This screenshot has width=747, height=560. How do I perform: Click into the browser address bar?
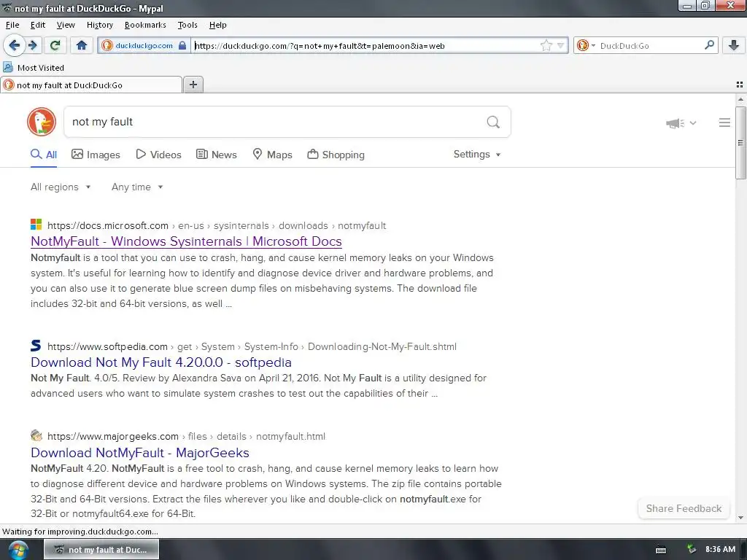[366, 46]
